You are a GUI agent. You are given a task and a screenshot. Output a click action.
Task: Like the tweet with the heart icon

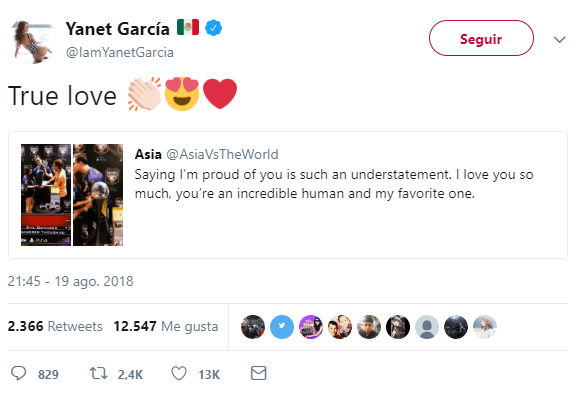[x=179, y=373]
